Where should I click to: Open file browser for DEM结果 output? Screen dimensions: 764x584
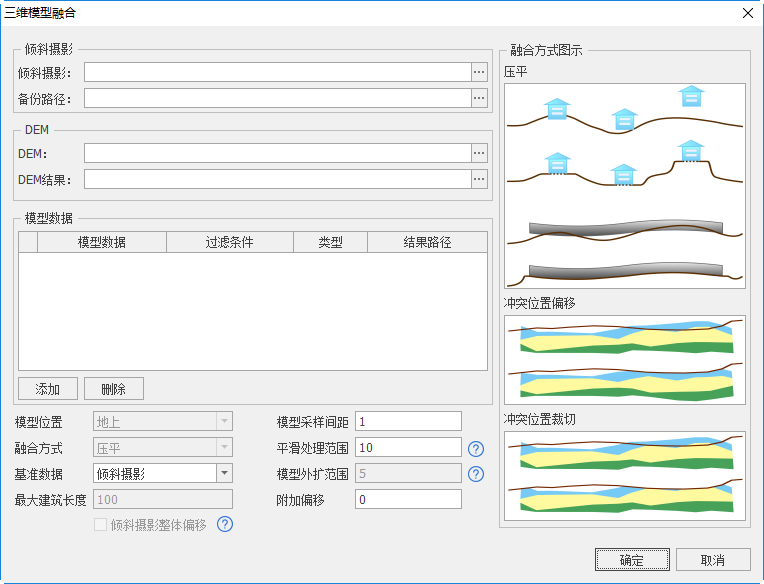(479, 179)
